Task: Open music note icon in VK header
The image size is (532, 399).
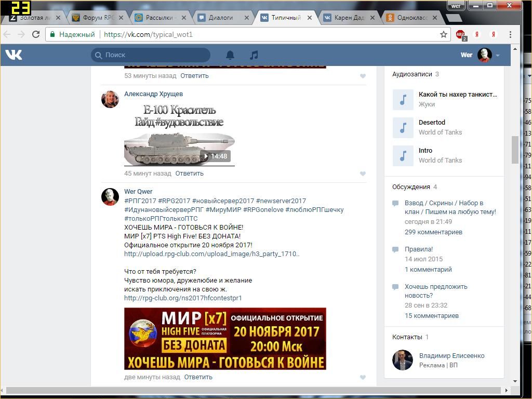Action: pyautogui.click(x=254, y=55)
